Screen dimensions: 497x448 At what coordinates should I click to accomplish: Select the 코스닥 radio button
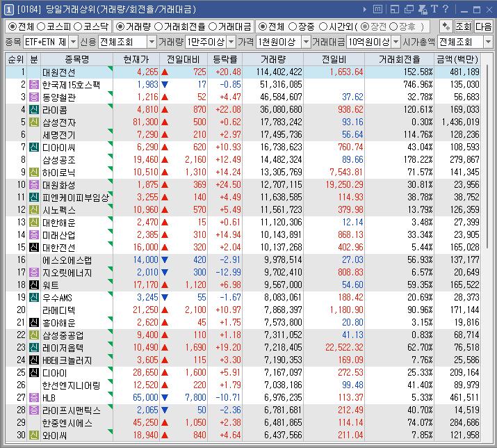(79, 26)
